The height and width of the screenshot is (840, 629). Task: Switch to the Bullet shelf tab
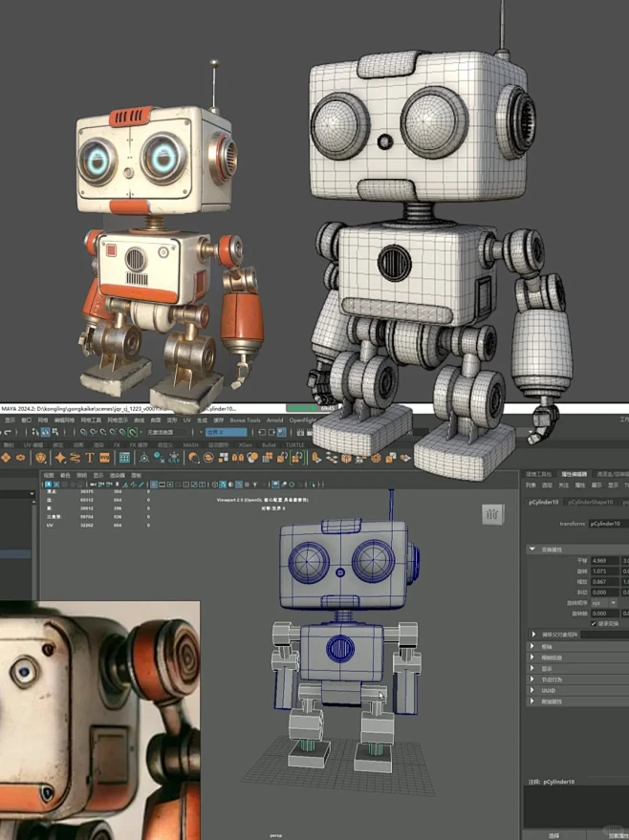pos(269,444)
